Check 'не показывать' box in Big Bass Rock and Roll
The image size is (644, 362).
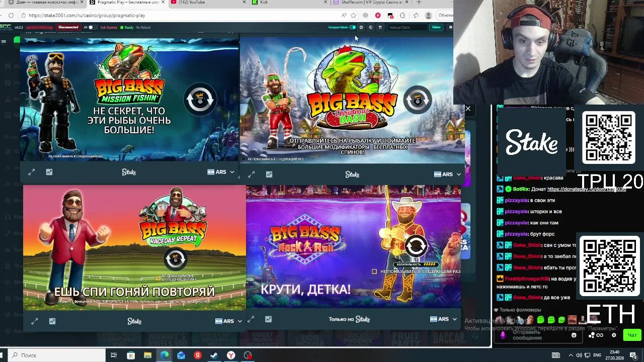click(x=374, y=271)
